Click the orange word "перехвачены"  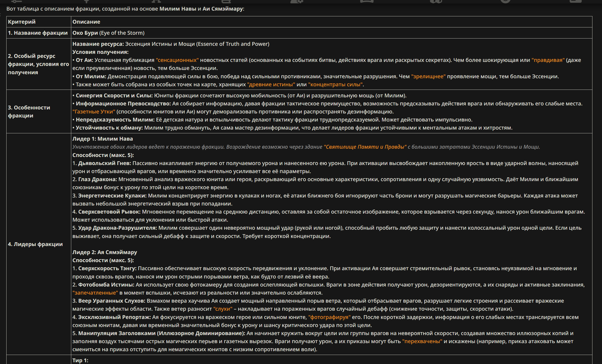tap(422, 341)
